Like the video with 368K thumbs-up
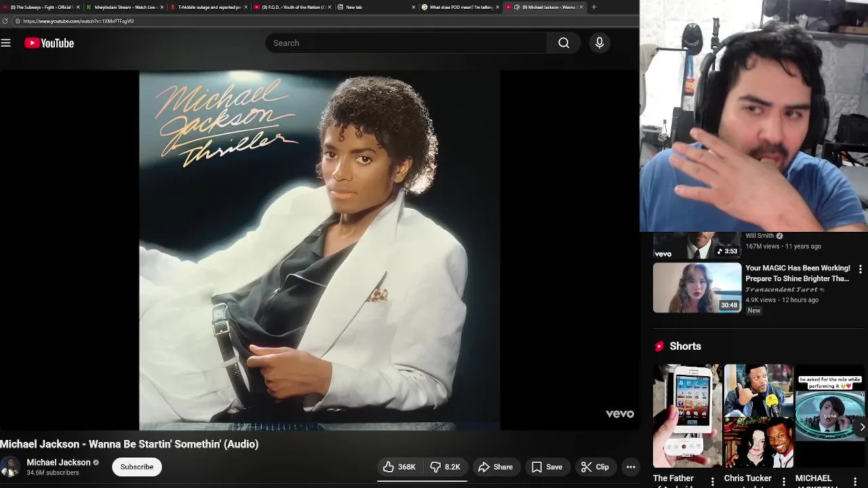This screenshot has width=868, height=488. point(399,467)
